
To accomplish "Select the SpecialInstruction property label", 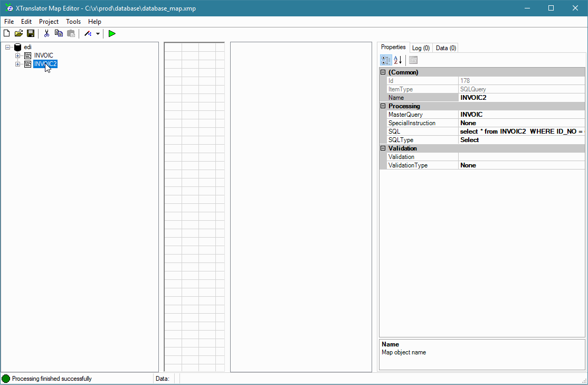I will (422, 123).
